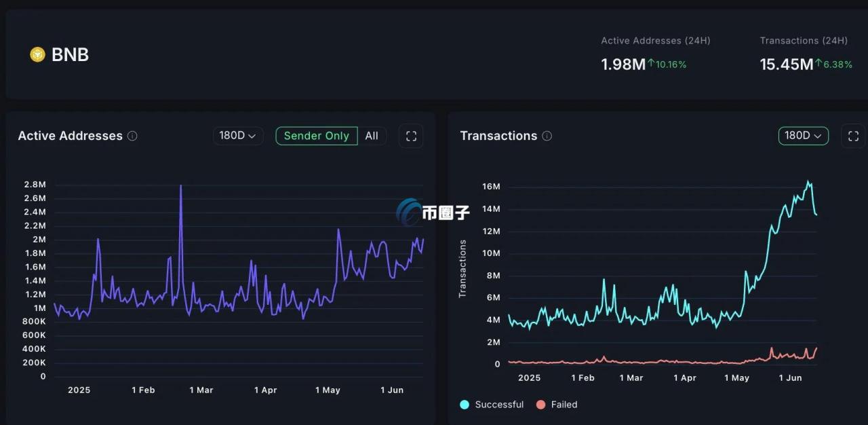Click the green up arrow beside 6.38%
The height and width of the screenshot is (425, 868).
tap(818, 64)
